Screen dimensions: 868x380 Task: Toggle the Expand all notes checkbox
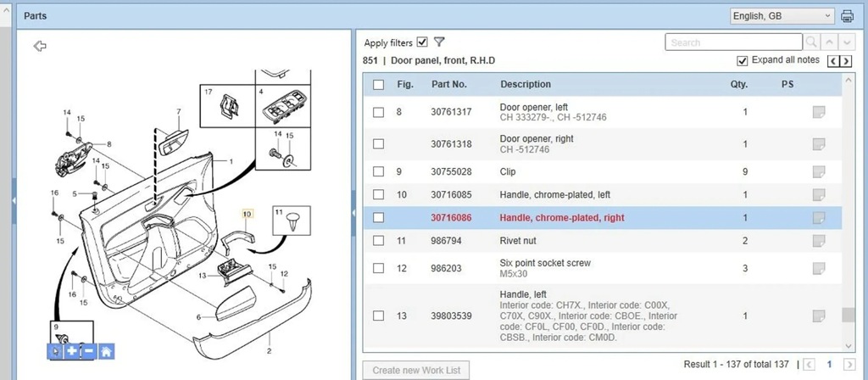pos(742,60)
